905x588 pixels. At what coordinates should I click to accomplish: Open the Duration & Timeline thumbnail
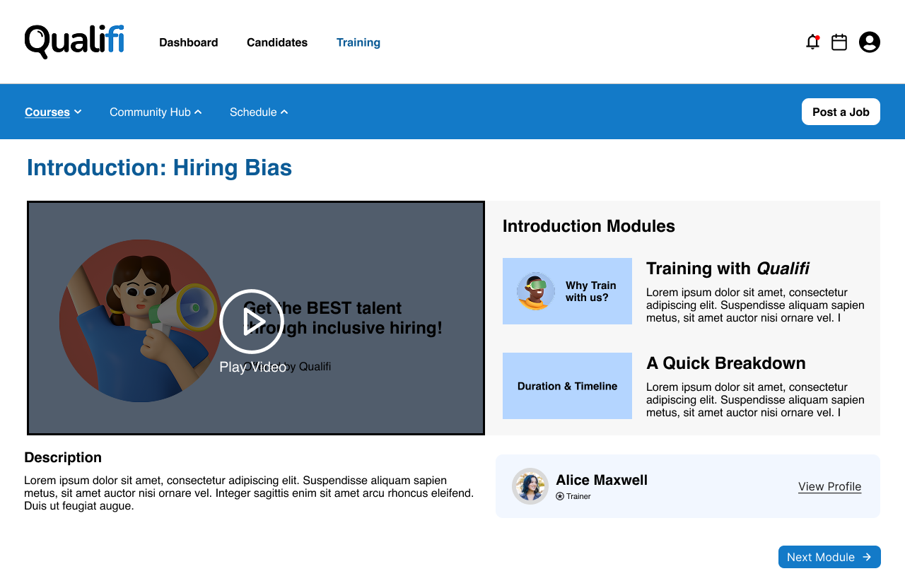pyautogui.click(x=567, y=386)
